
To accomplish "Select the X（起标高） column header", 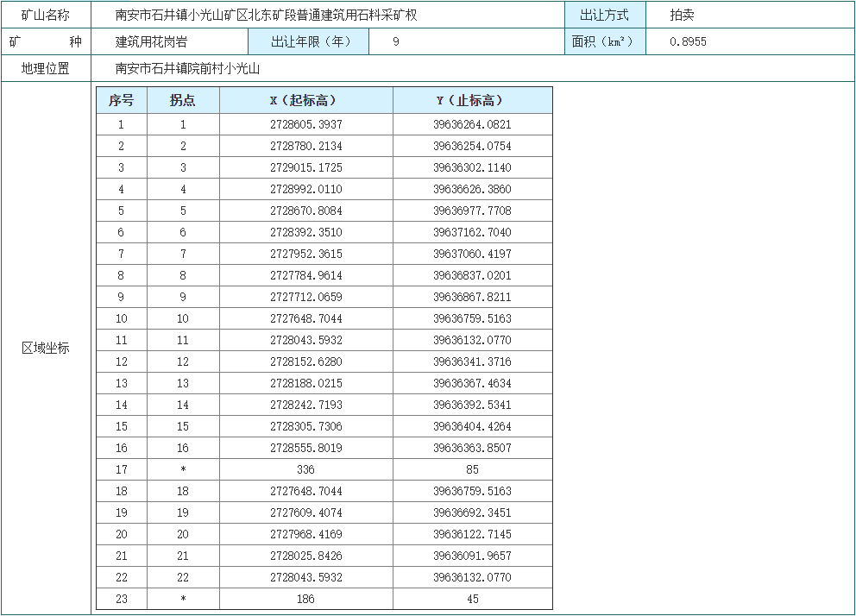I will [x=305, y=100].
